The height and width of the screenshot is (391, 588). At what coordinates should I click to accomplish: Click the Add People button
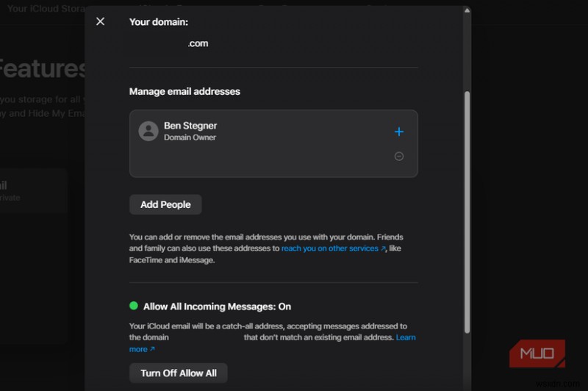point(165,204)
